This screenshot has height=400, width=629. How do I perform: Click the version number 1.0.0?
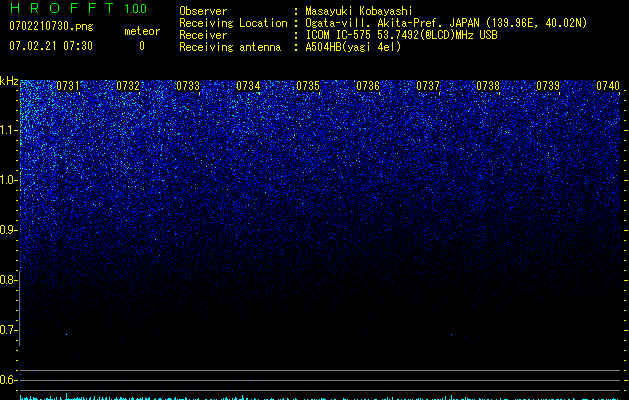point(136,9)
